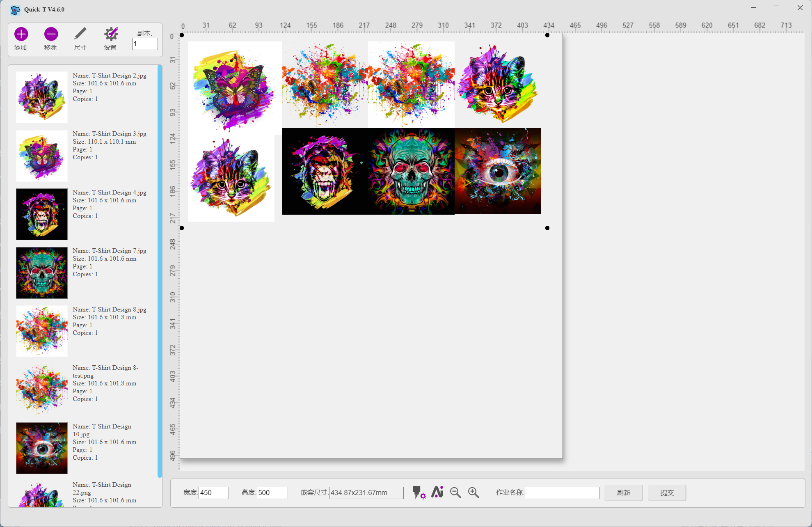
Task: Click the Remove (移除) minus icon
Action: (51, 34)
